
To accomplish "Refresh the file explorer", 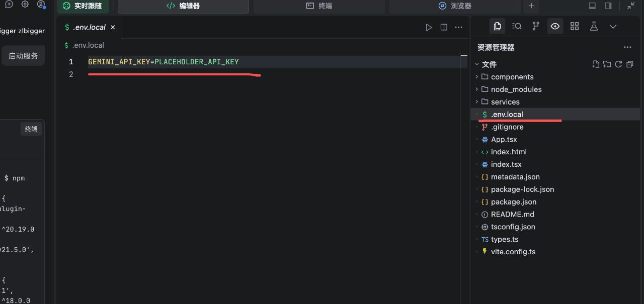I will coord(618,64).
